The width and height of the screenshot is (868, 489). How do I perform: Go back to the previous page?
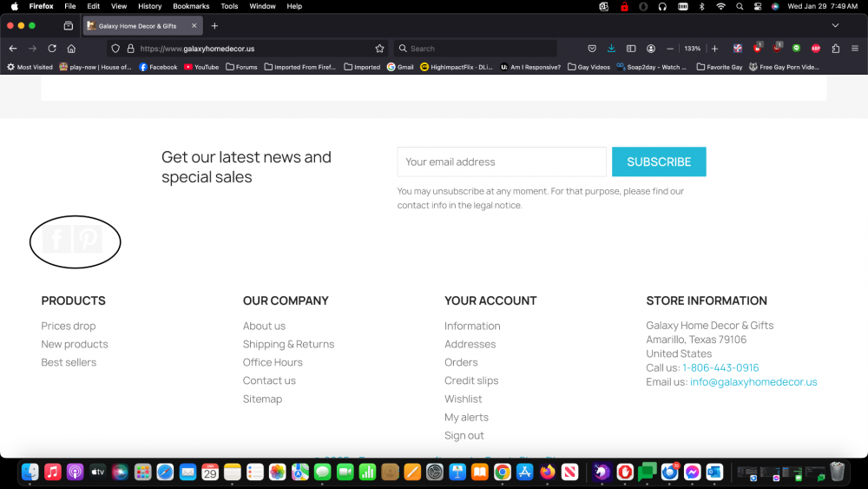[x=13, y=49]
